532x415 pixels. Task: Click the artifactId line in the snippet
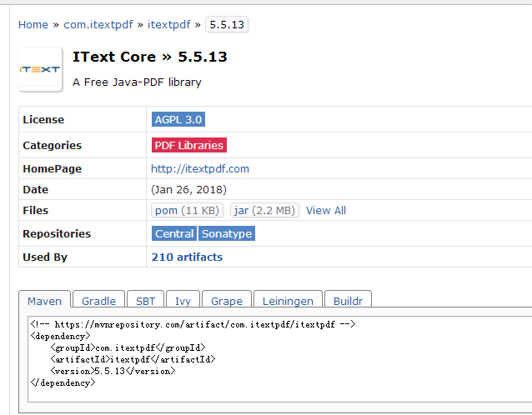click(x=133, y=359)
